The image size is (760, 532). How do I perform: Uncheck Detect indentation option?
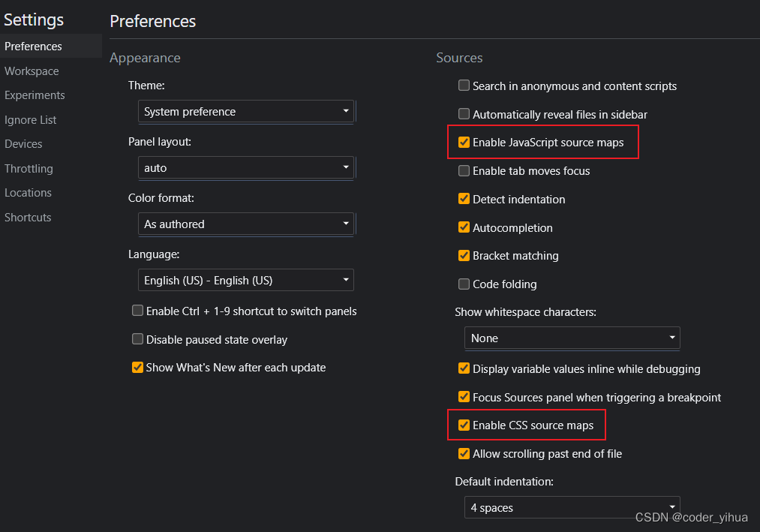[x=464, y=200]
